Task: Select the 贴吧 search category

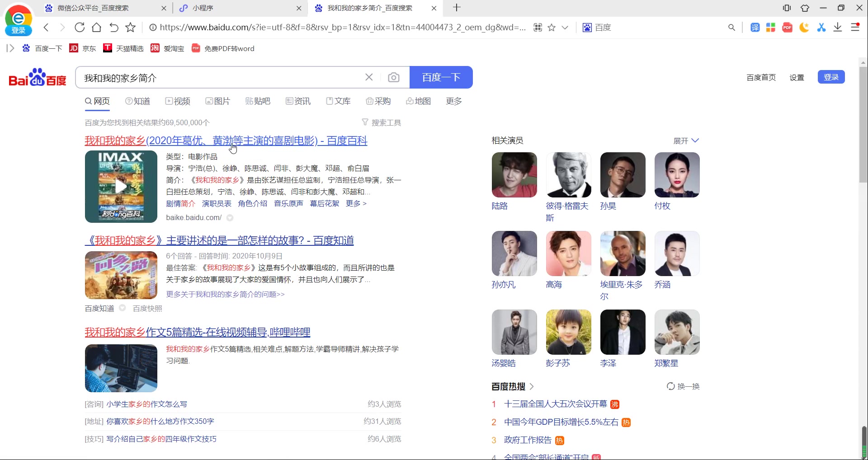Action: point(258,101)
